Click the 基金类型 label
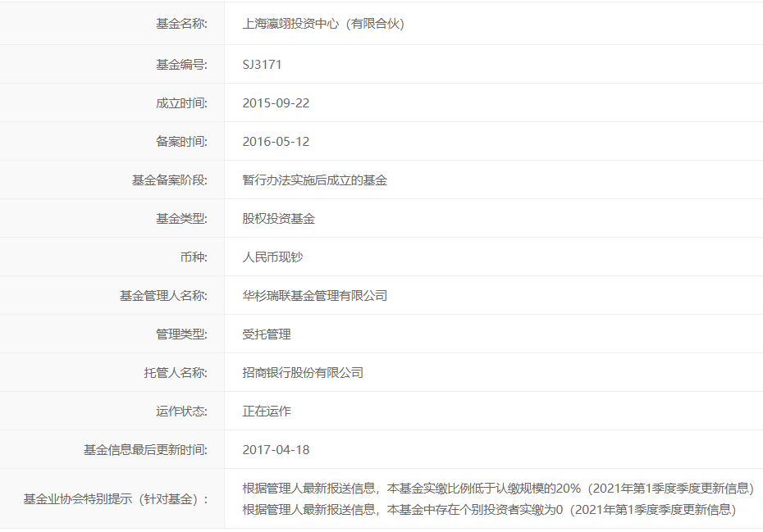 tap(181, 219)
